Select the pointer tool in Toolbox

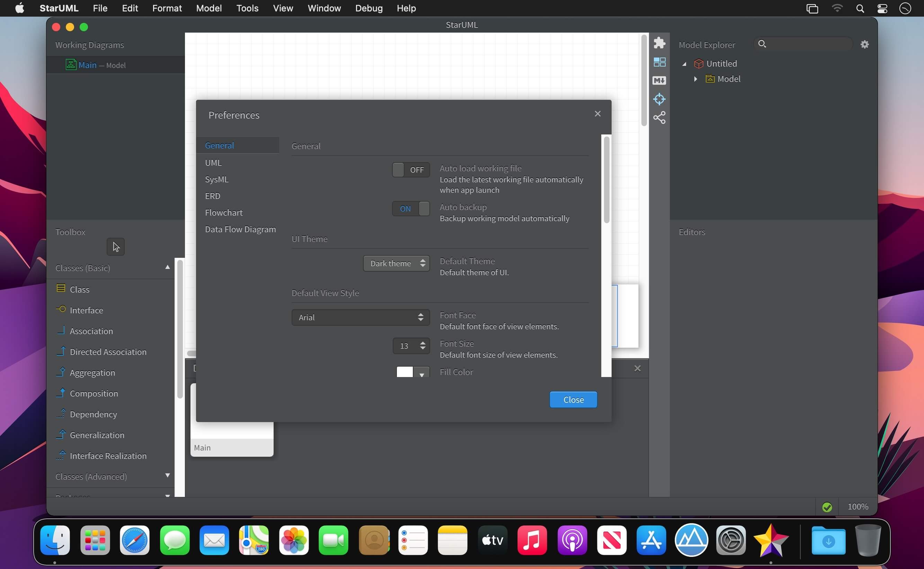click(x=115, y=247)
